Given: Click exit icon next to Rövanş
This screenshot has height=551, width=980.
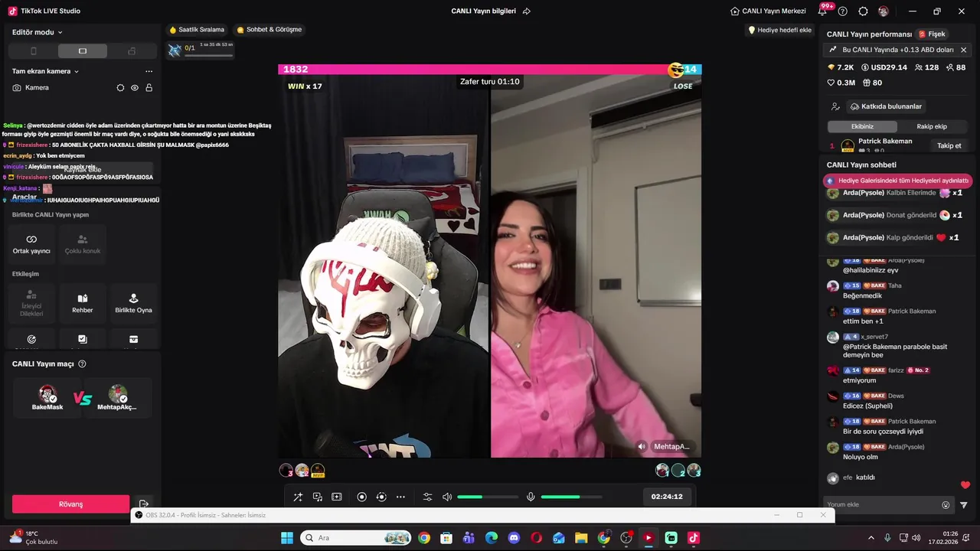Looking at the screenshot, I should (144, 504).
